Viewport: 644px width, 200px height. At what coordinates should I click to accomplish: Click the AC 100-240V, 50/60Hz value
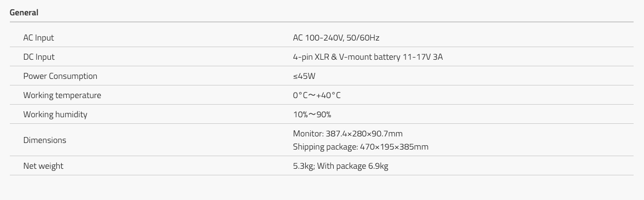point(336,38)
